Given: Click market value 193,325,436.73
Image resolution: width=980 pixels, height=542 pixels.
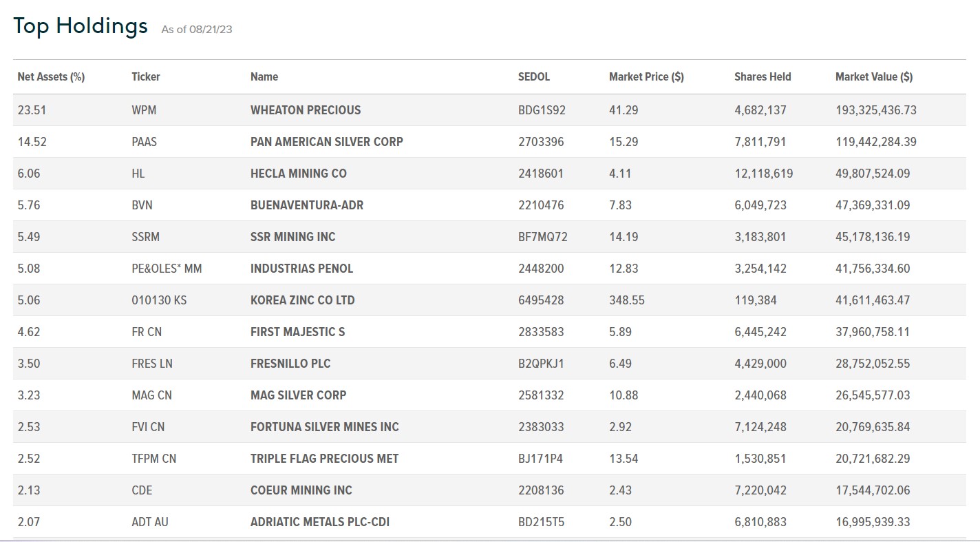Looking at the screenshot, I should [x=876, y=110].
